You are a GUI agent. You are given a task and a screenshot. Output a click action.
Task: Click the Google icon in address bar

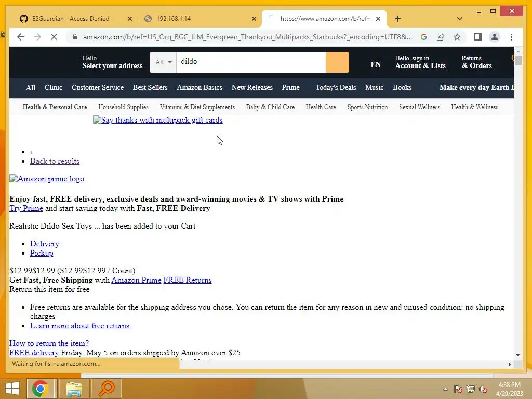pyautogui.click(x=424, y=37)
